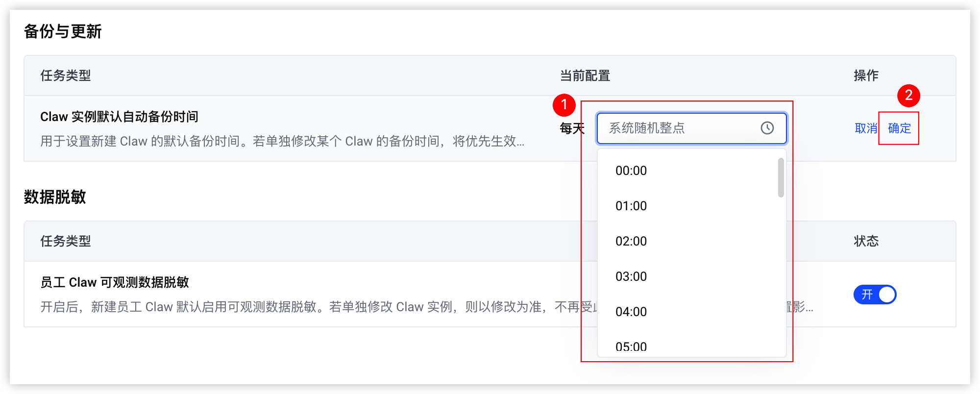980x394 pixels.
Task: Click the 操作 column header
Action: pos(866,75)
